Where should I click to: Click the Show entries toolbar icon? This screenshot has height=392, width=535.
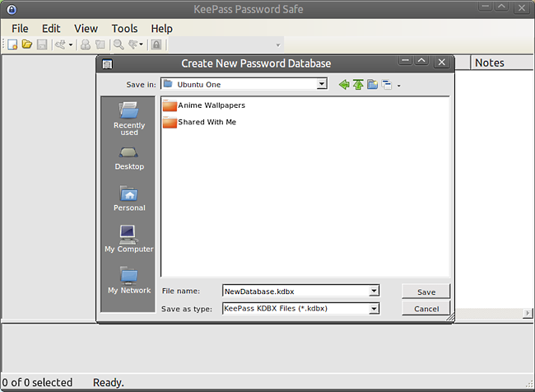tap(133, 44)
